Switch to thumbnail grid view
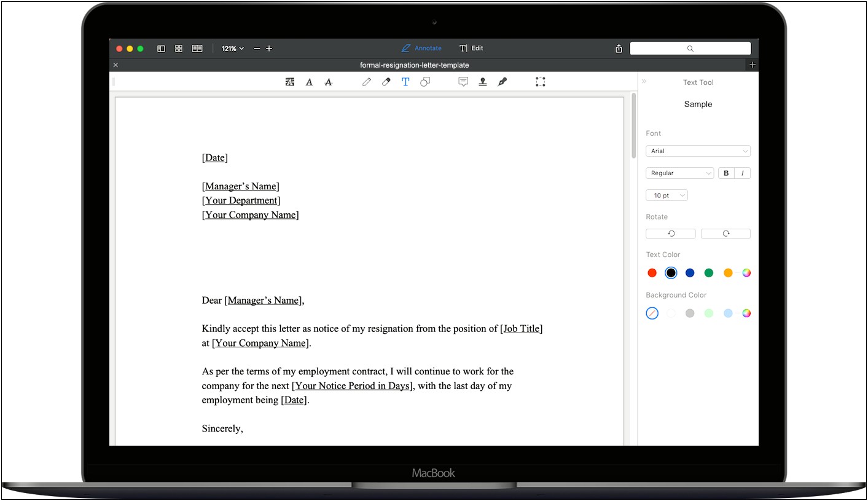Viewport: 868px width, 501px height. (x=179, y=49)
